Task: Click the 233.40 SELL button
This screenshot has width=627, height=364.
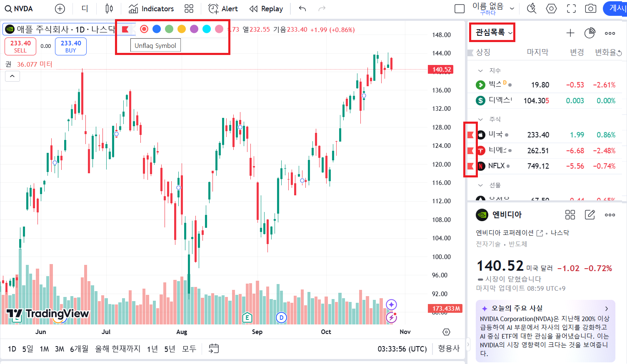Action: click(x=20, y=46)
